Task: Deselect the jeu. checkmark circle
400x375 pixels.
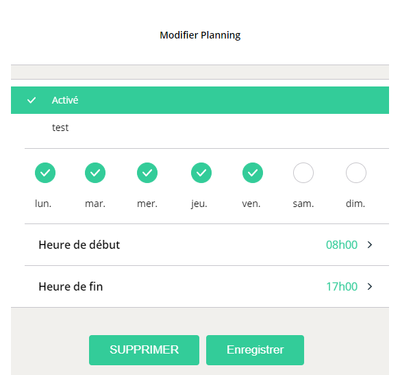Action: click(201, 173)
